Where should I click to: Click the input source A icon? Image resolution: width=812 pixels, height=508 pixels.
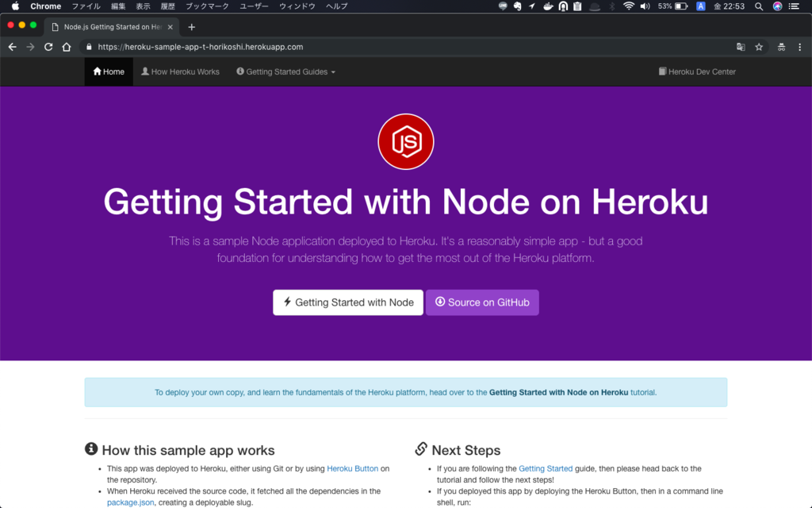pos(701,6)
